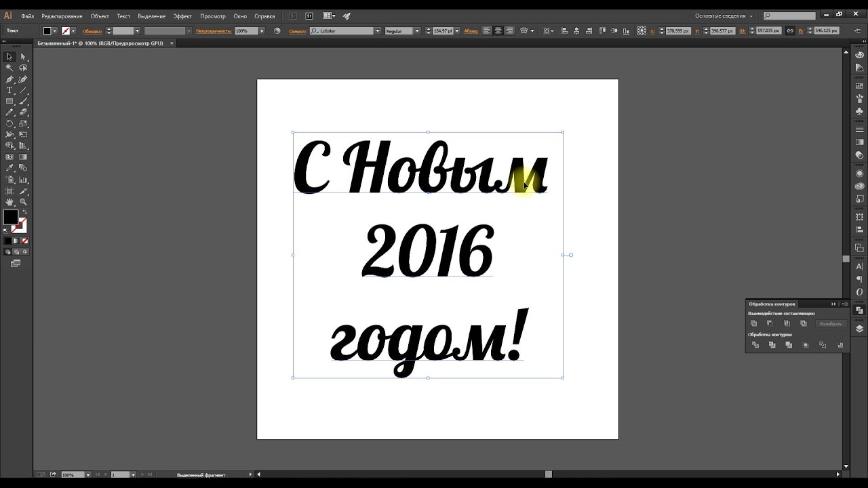Select the Selection tool (black arrow)
Screen dimensions: 868x488
pos(9,57)
